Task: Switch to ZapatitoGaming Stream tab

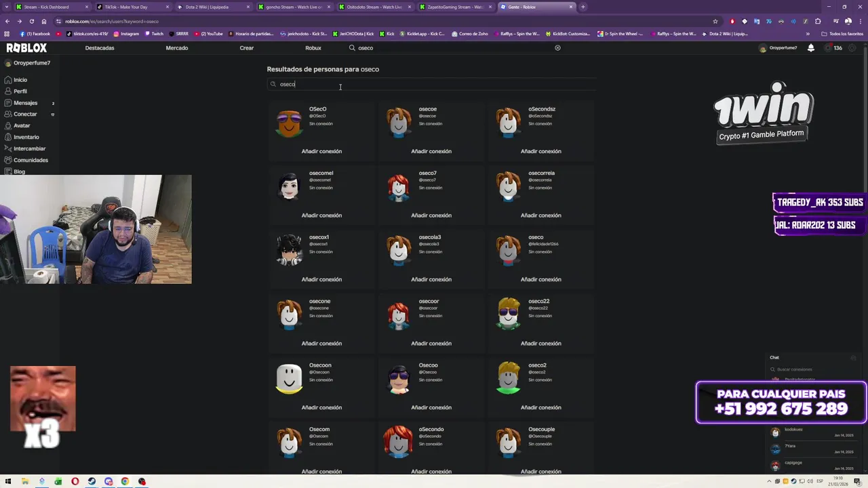Action: point(454,7)
